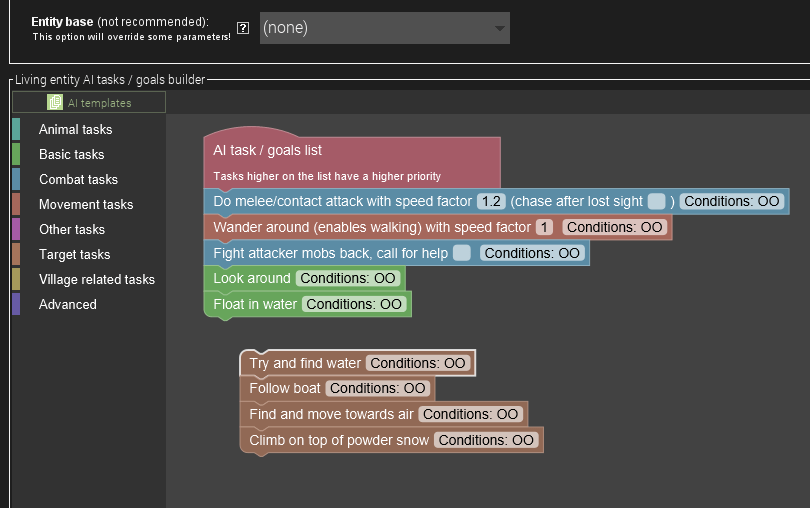Viewport: 810px width, 508px height.
Task: Click the AI templates button
Action: (x=89, y=102)
